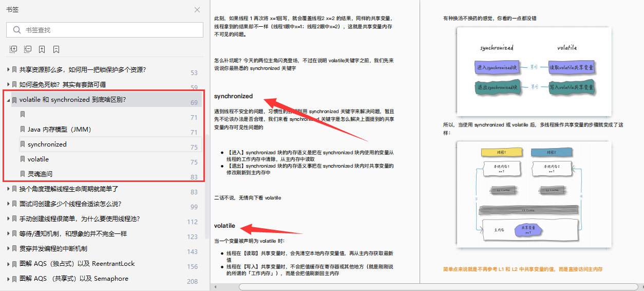The height and width of the screenshot is (291, 644).
Task: Click the delete bookmark icon
Action: click(x=56, y=49)
